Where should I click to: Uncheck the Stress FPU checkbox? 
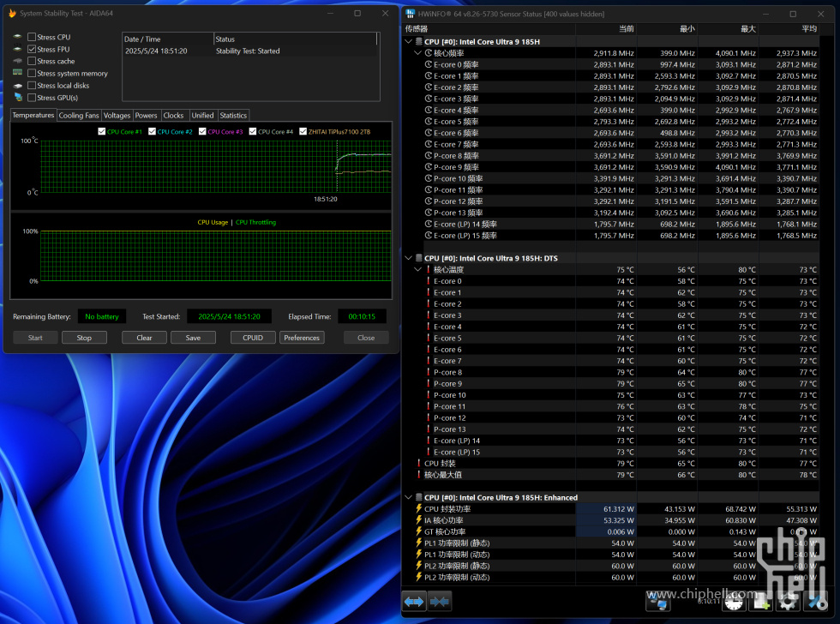tap(32, 49)
